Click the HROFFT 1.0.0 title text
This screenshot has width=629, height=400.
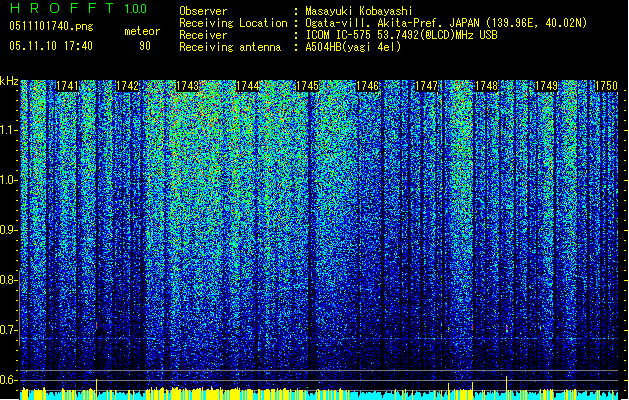coord(79,8)
